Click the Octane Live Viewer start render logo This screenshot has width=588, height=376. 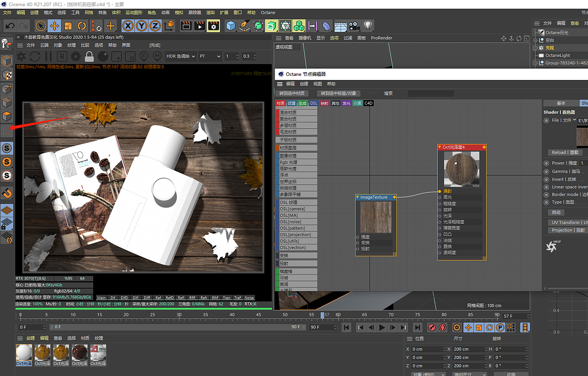tap(21, 56)
